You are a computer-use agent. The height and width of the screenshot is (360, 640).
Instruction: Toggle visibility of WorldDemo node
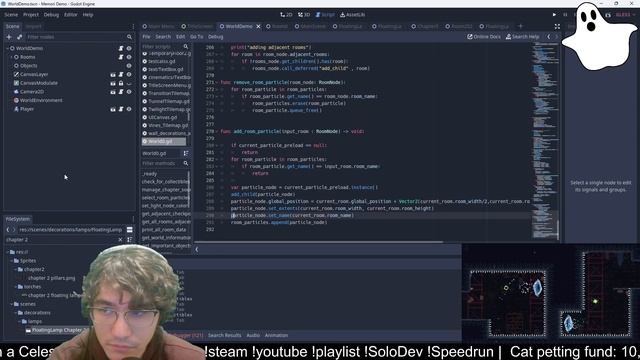[129, 48]
